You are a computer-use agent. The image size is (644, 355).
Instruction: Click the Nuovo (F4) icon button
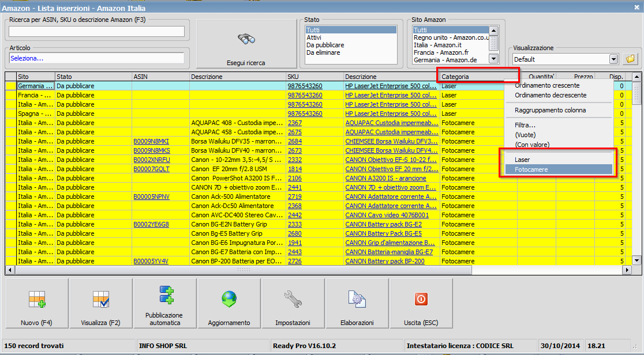coord(36,300)
